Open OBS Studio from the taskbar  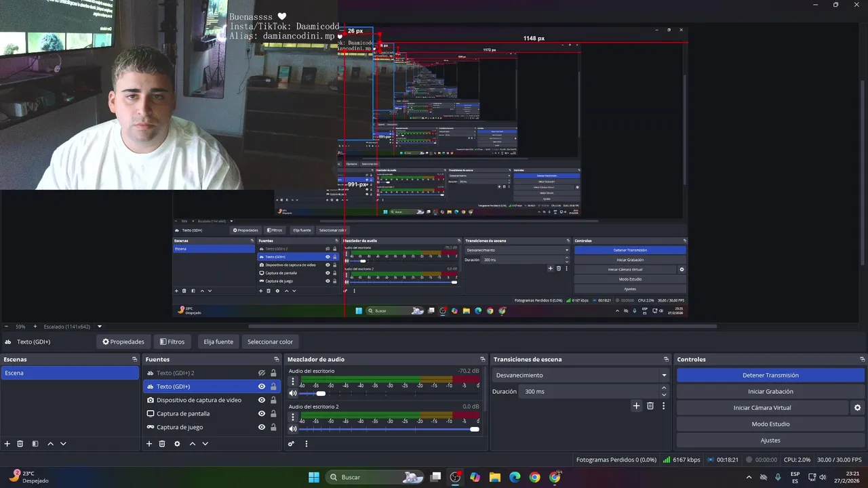(x=455, y=477)
